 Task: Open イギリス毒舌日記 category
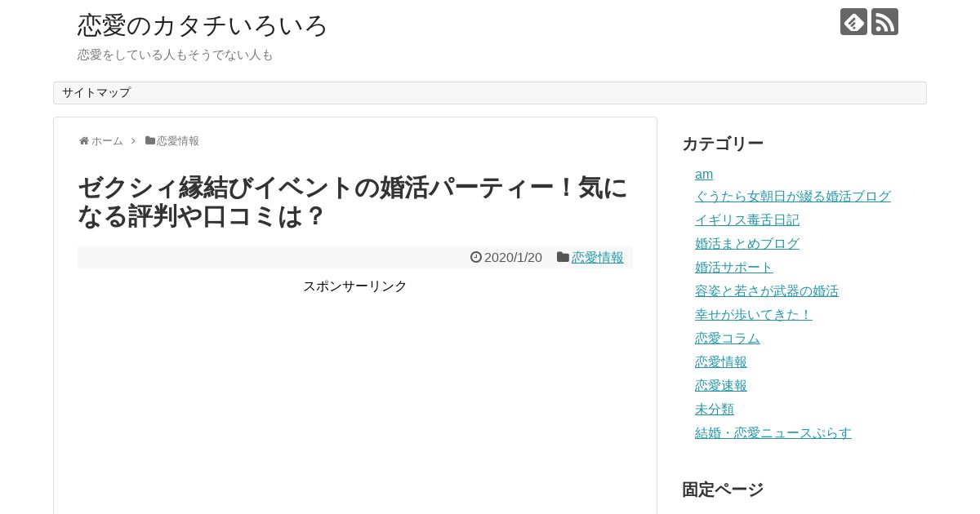pyautogui.click(x=747, y=220)
